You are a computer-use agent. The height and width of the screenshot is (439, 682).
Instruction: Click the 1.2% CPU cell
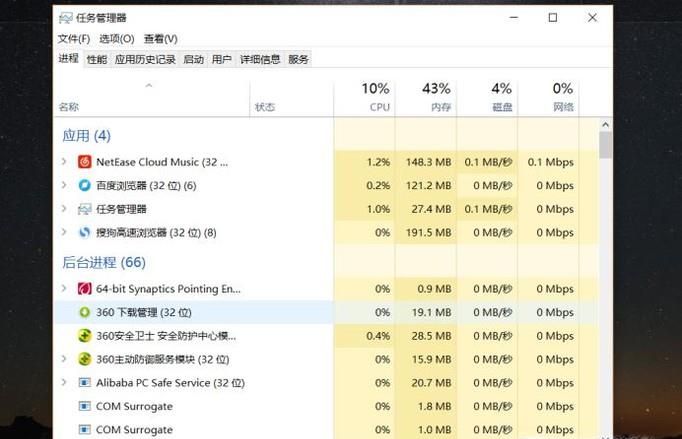coord(364,162)
